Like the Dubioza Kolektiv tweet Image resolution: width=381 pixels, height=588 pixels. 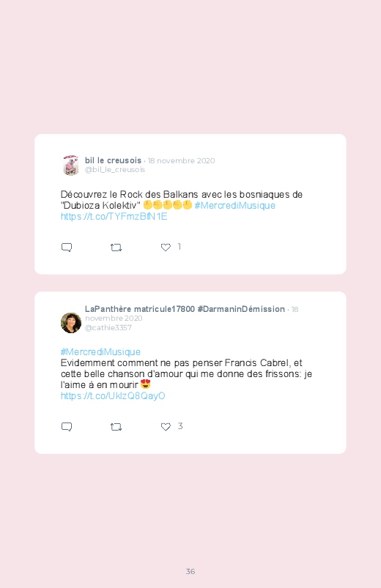[166, 248]
